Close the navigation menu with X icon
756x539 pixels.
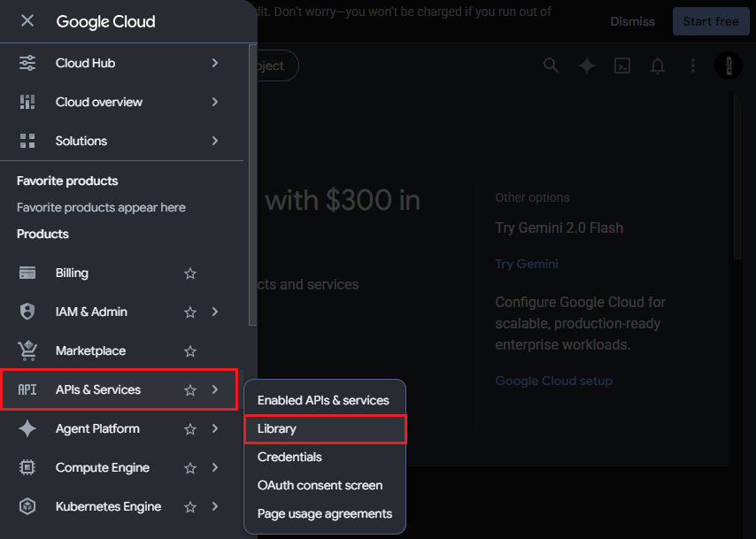27,20
